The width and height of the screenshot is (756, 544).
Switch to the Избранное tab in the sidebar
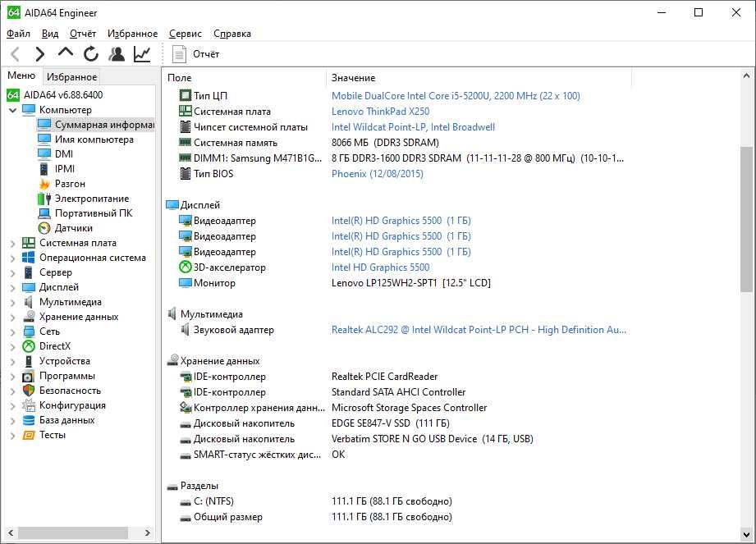72,76
